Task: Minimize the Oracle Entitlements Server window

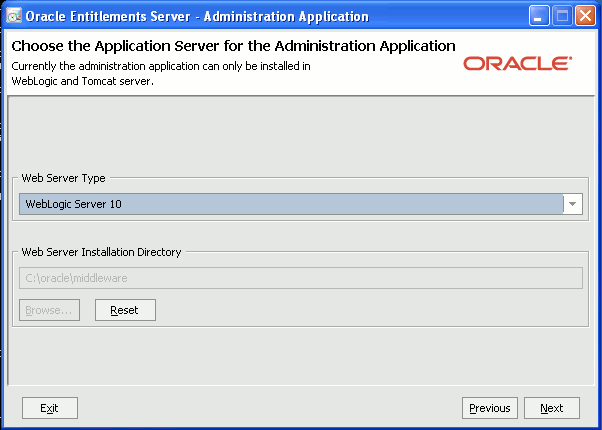Action: click(x=539, y=16)
